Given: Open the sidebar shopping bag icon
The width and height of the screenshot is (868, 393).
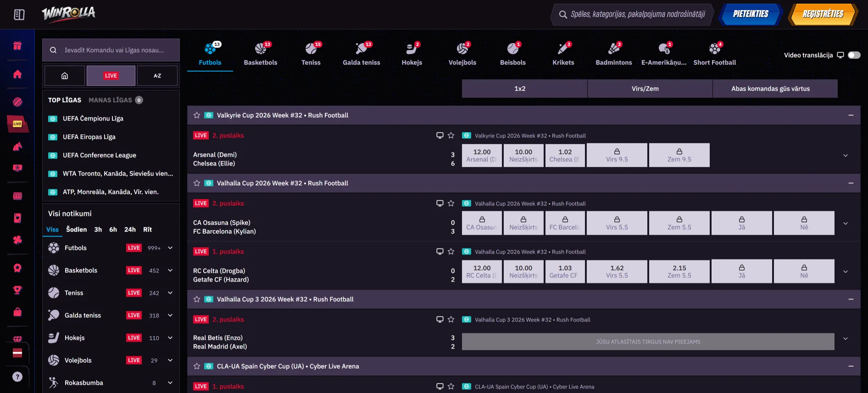Looking at the screenshot, I should click(17, 312).
